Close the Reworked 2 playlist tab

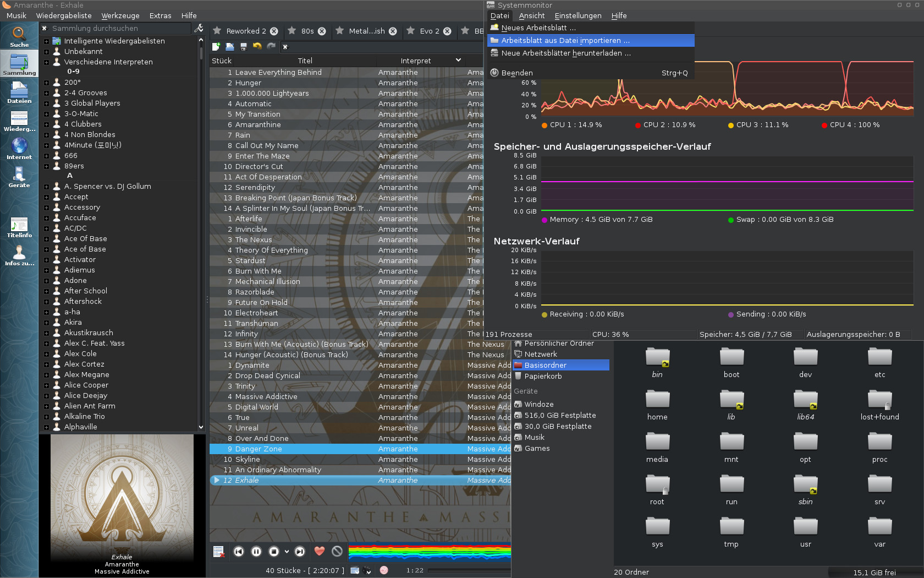coord(274,31)
